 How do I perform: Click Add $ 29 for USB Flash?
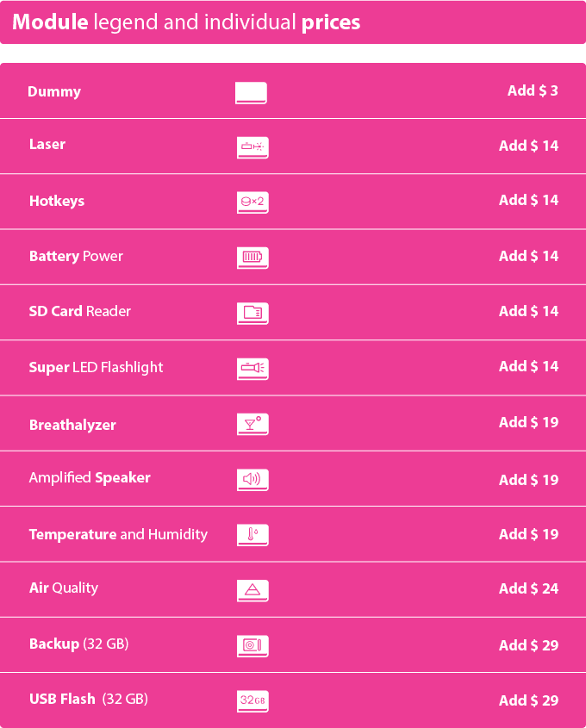point(528,700)
